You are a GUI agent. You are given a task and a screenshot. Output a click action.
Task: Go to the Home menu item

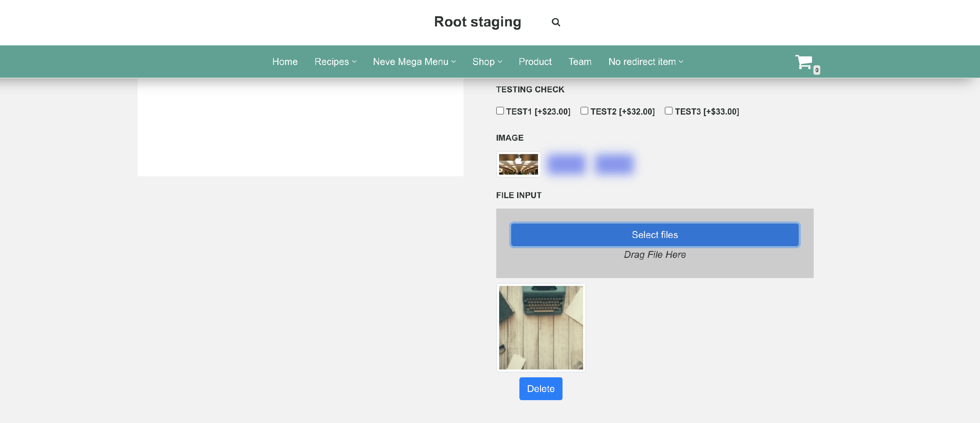click(285, 62)
